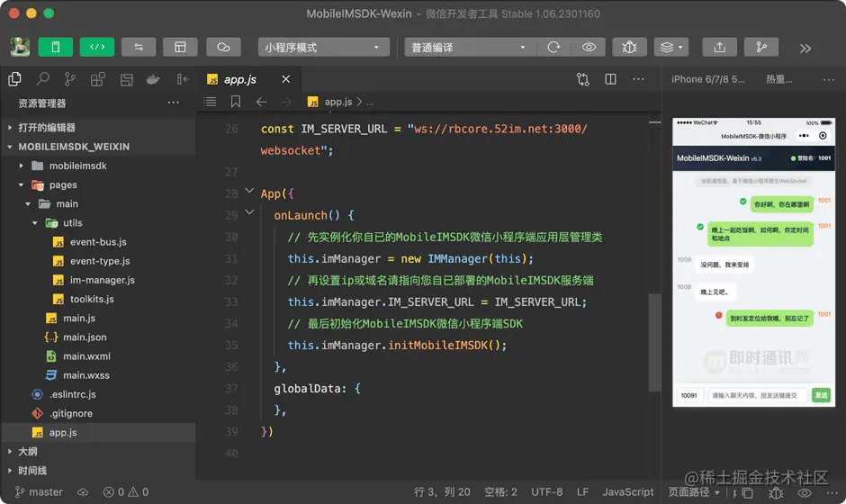Click the bookmark icon in breadcrumb bar
The image size is (846, 504).
click(x=236, y=102)
